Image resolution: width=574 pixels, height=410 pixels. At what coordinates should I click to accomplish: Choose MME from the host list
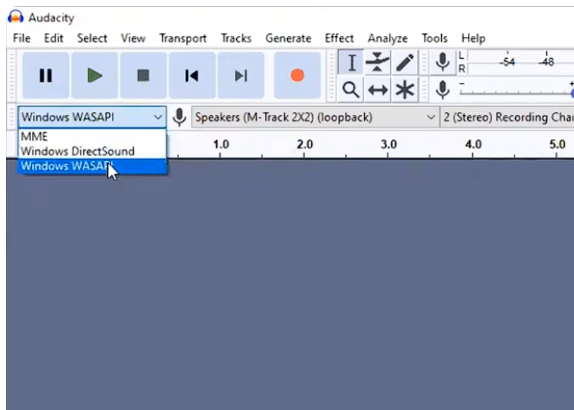pyautogui.click(x=92, y=137)
